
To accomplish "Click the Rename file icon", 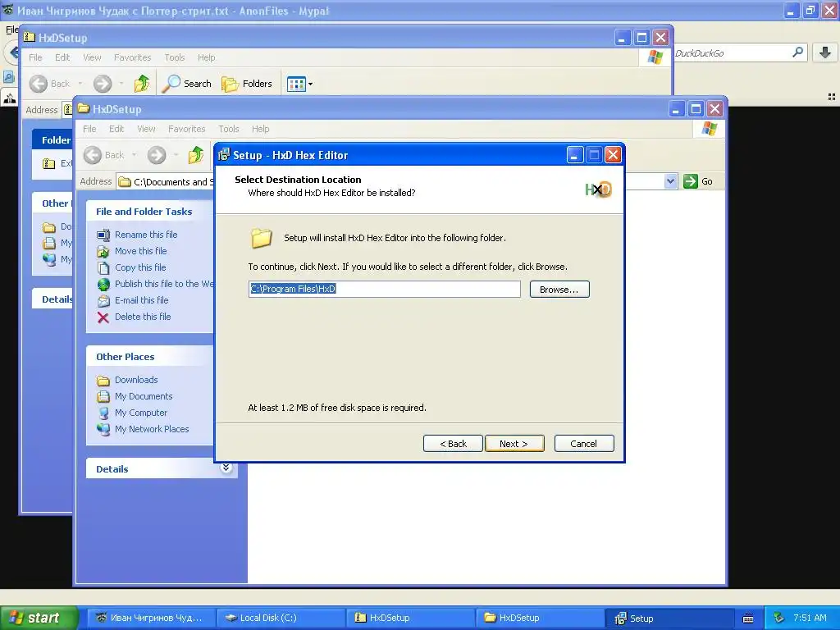I will pos(103,235).
